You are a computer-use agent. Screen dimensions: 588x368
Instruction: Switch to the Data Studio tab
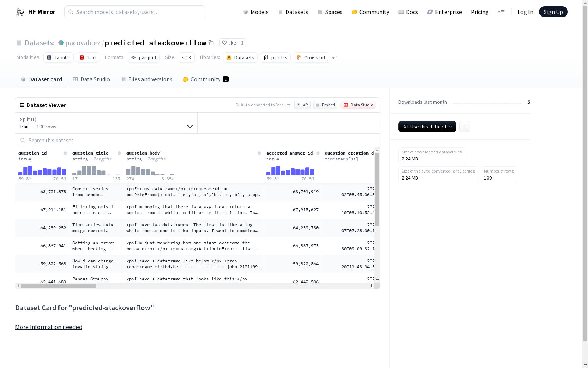[92, 79]
